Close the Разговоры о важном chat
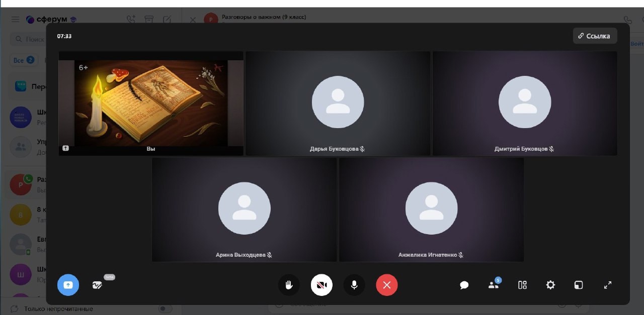This screenshot has width=644, height=315. [193, 20]
